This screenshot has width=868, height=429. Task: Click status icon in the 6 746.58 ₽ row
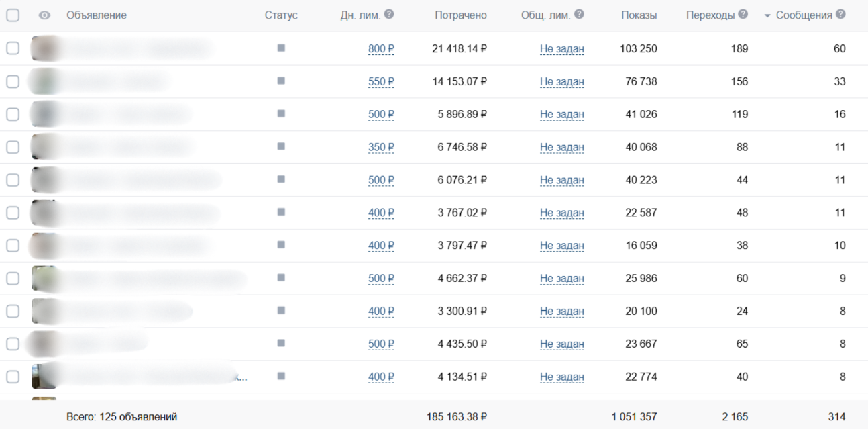click(281, 146)
